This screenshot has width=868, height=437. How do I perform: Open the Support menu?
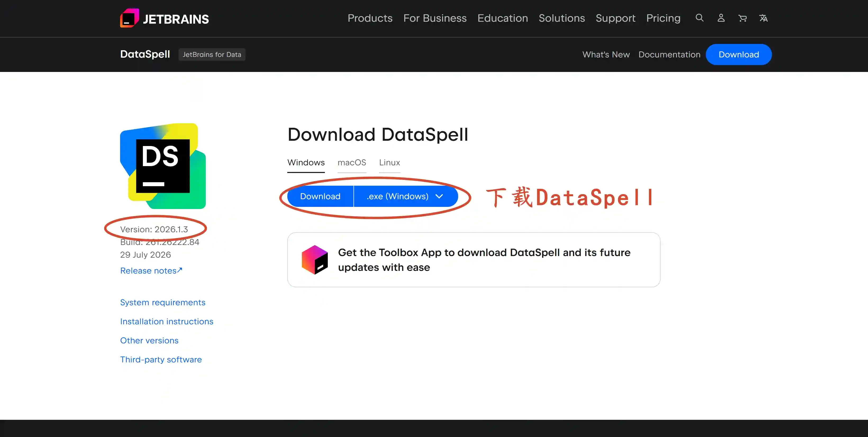click(x=615, y=18)
